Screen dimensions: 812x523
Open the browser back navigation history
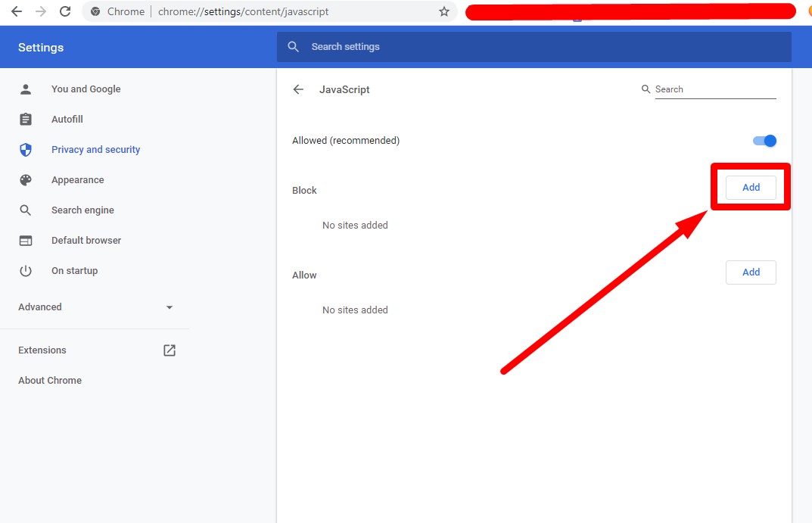(17, 11)
